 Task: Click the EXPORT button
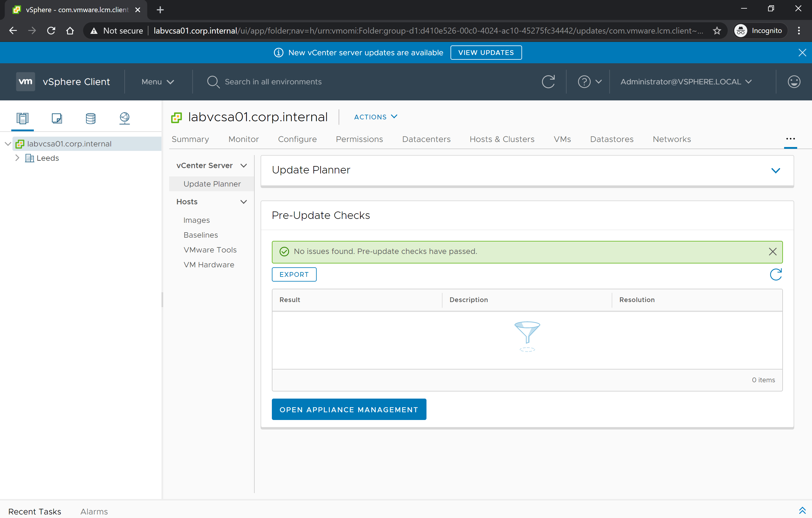click(x=294, y=274)
